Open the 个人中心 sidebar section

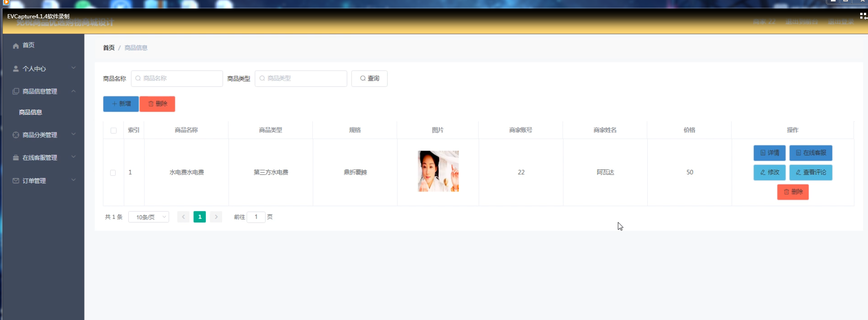tap(43, 69)
